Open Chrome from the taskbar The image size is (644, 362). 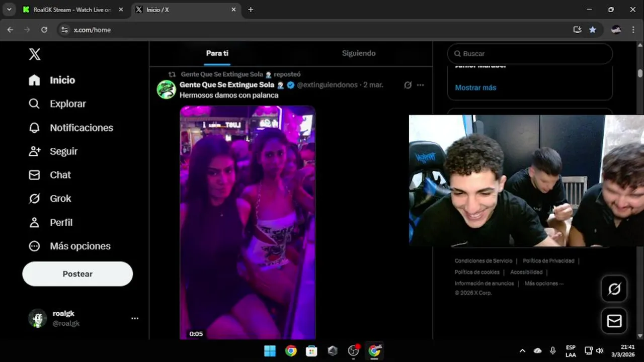coord(291,351)
